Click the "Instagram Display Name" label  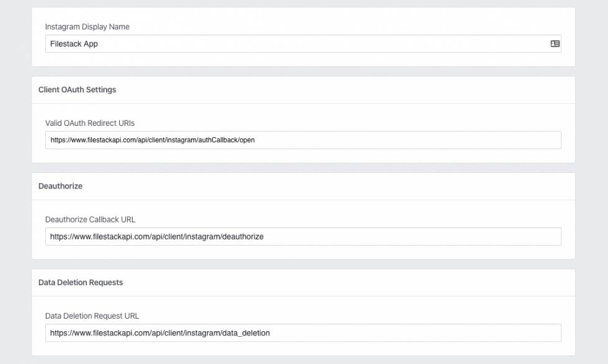click(87, 27)
